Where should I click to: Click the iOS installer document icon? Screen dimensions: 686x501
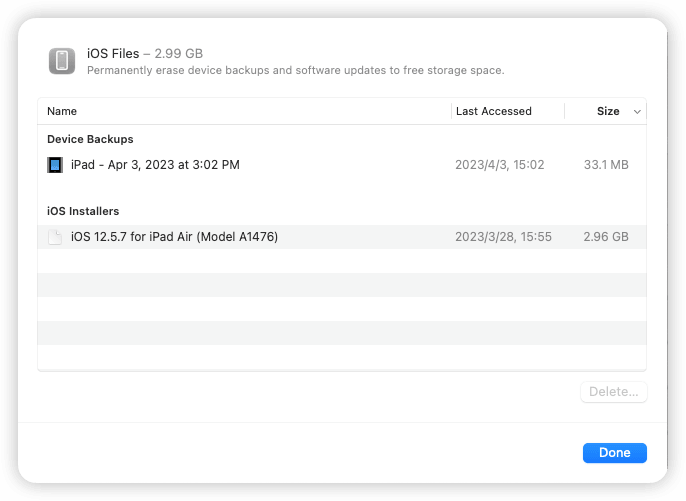click(x=55, y=237)
